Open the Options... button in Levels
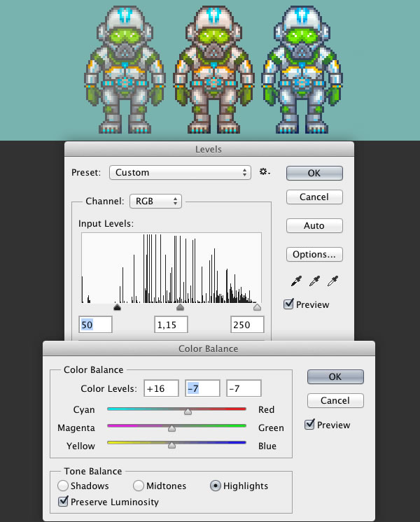Image resolution: width=420 pixels, height=522 pixels. (x=314, y=254)
